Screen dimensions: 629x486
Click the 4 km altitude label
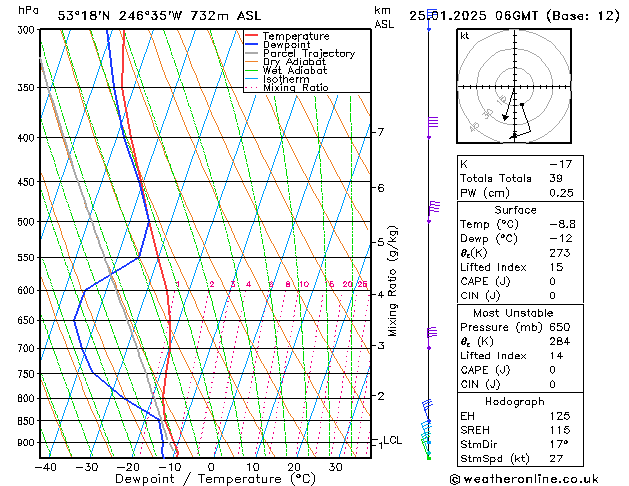click(x=381, y=294)
